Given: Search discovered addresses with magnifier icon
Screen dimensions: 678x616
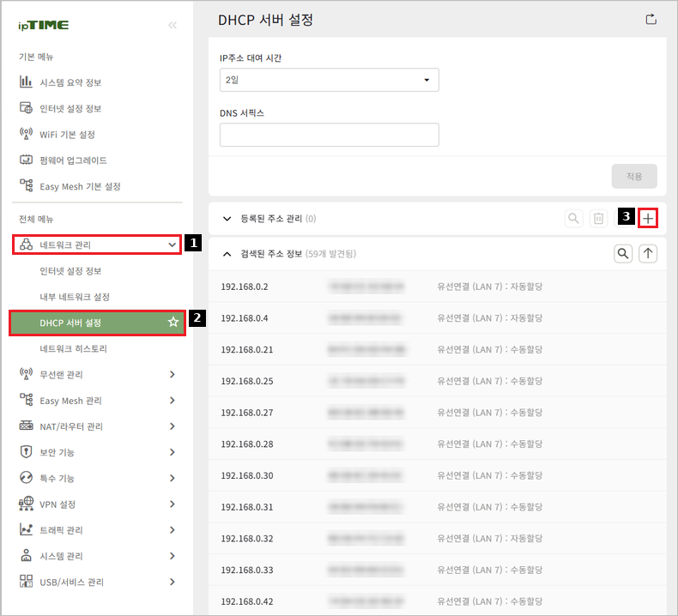Looking at the screenshot, I should tap(623, 253).
